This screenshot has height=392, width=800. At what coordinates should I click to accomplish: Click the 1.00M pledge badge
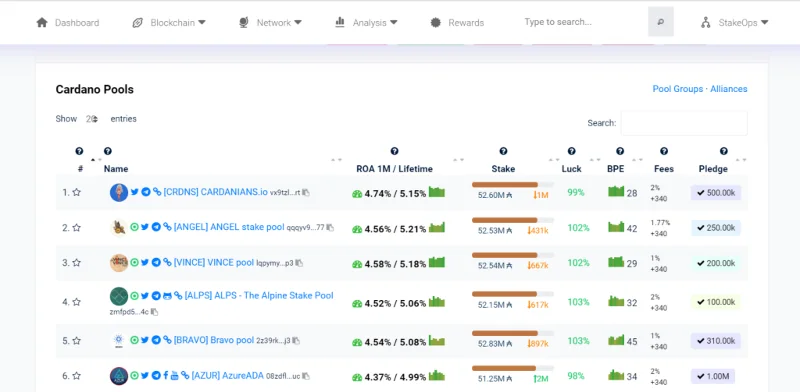point(713,377)
